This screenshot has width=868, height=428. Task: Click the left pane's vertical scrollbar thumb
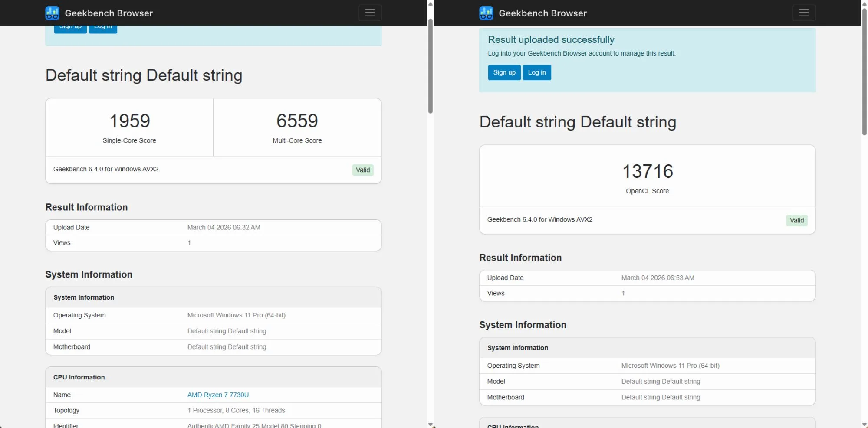point(430,65)
